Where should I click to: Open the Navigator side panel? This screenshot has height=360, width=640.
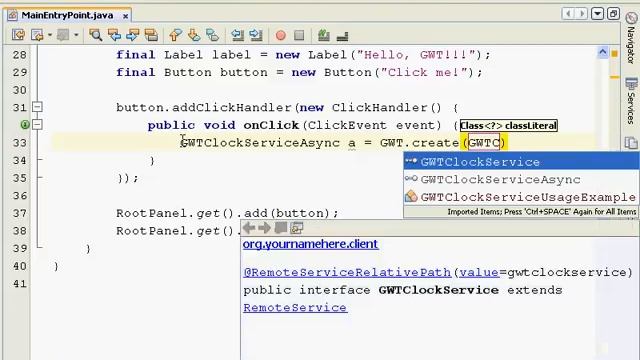pyautogui.click(x=631, y=38)
